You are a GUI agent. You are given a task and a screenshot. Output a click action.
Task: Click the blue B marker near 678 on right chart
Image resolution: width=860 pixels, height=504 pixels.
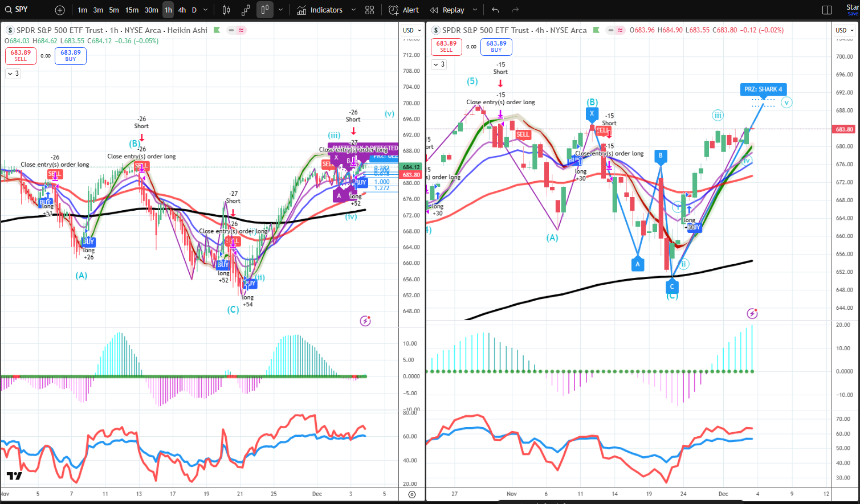(661, 155)
